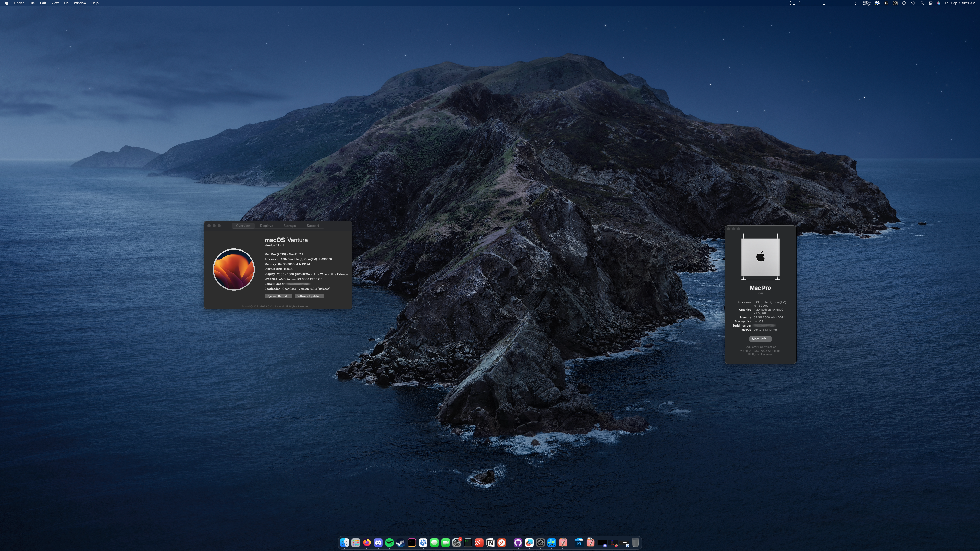Open the red Remote Desktop icon in Dock
Viewport: 980px width, 551px height.
(x=502, y=543)
